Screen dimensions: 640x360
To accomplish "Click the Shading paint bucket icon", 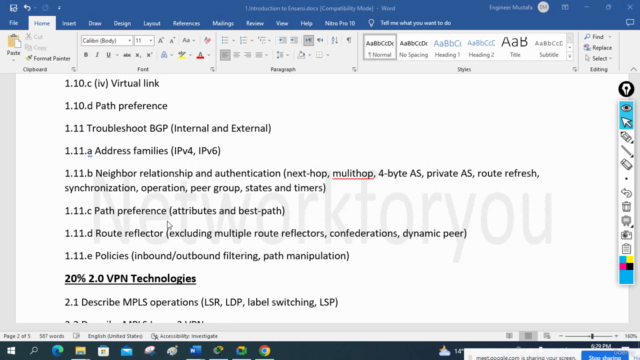I will pyautogui.click(x=301, y=55).
